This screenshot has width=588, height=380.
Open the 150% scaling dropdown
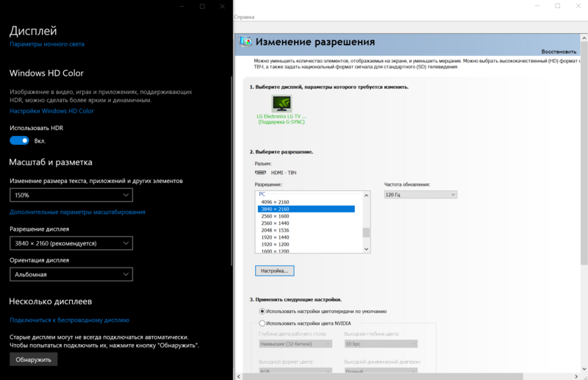71,196
